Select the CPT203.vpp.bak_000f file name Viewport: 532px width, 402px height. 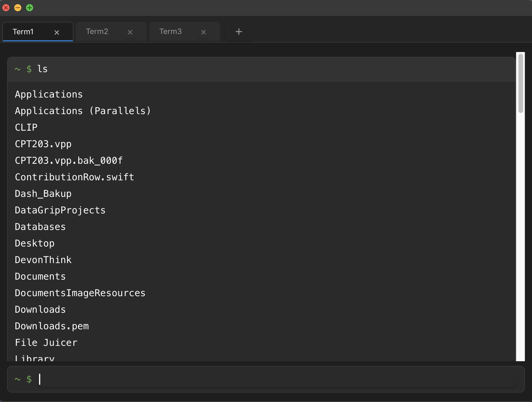(69, 161)
